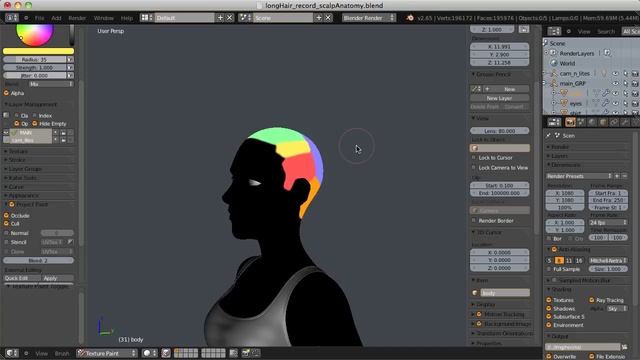
Task: Open the Blender Render engine dropdown
Action: point(369,18)
